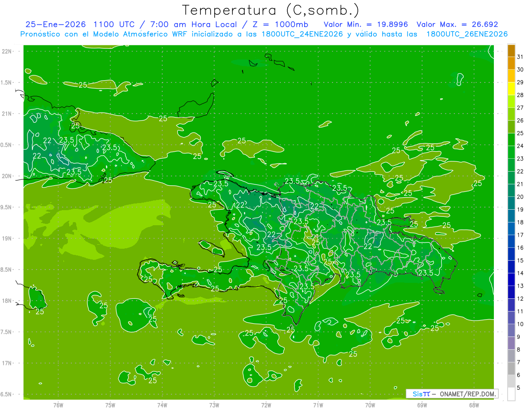Pick the lime swatch between 26 and 27
Image resolution: width=532 pixels, height=411 pixels.
511,114
